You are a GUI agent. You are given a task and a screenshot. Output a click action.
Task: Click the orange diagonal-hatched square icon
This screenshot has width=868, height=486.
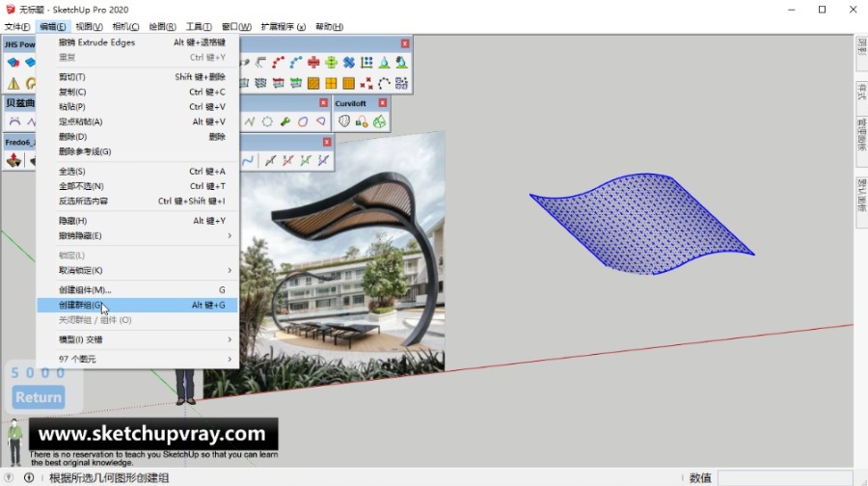pos(313,83)
